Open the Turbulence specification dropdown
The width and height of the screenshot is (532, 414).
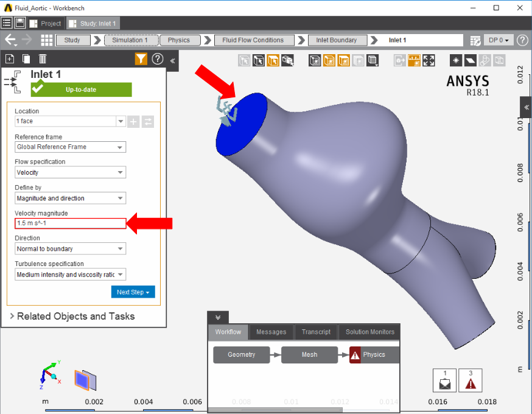click(x=70, y=275)
